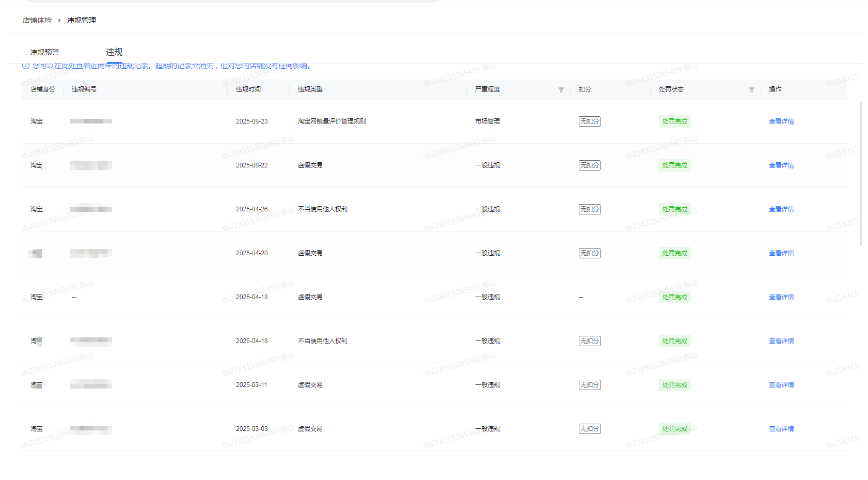The image size is (868, 480).
Task: Open 查看详情 for 2025-08-23 violation
Action: tap(781, 121)
